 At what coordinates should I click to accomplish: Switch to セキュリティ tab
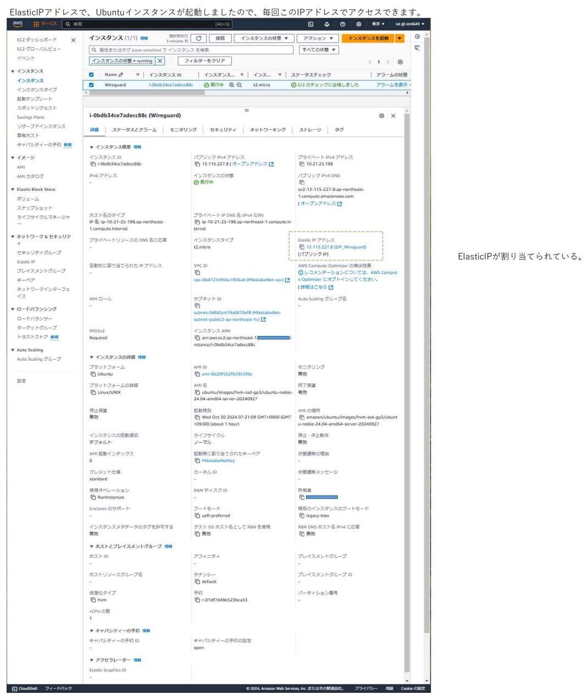pyautogui.click(x=223, y=130)
